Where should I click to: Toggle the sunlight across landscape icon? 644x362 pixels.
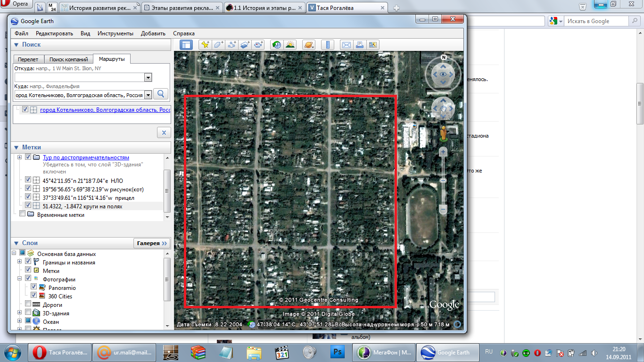289,45
